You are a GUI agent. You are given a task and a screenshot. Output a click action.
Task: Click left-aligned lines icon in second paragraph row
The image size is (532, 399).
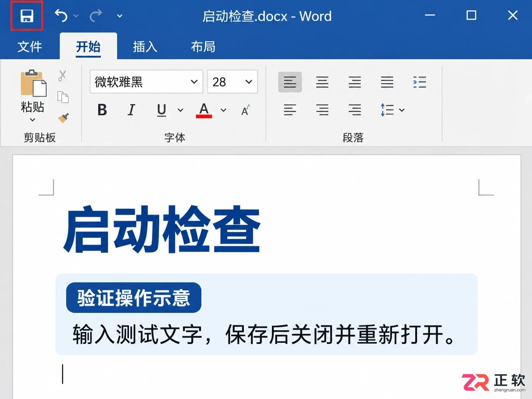[x=290, y=110]
